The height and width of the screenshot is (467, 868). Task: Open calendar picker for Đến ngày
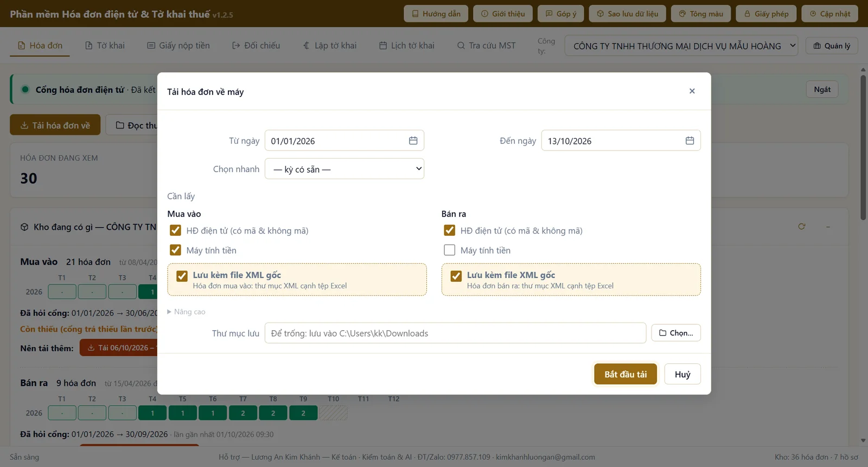click(x=690, y=141)
